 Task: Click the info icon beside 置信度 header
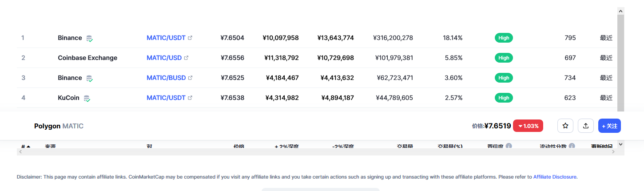tap(509, 146)
